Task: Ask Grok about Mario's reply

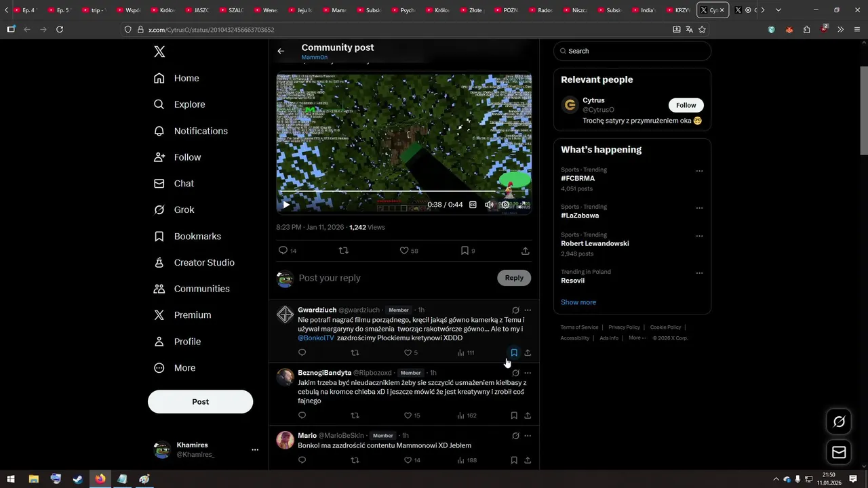Action: [515, 436]
